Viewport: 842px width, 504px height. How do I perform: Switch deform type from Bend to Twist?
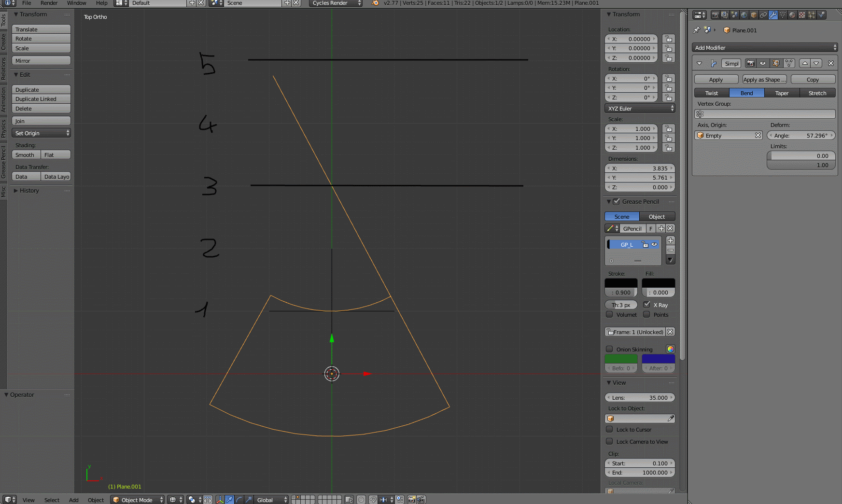711,93
